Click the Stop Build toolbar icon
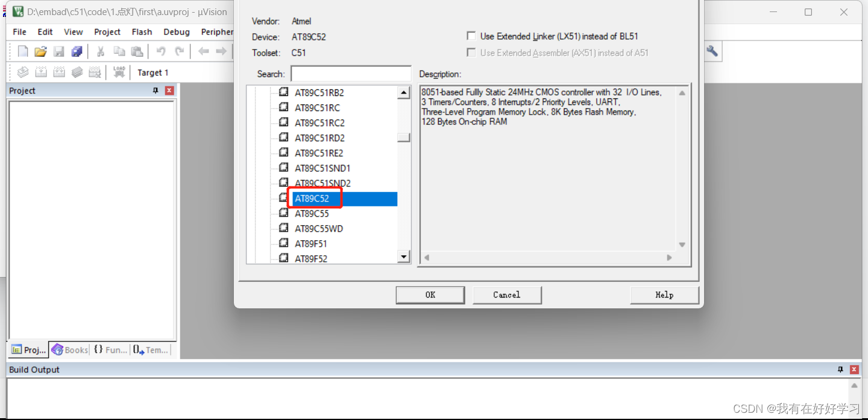The width and height of the screenshot is (868, 420). 95,72
